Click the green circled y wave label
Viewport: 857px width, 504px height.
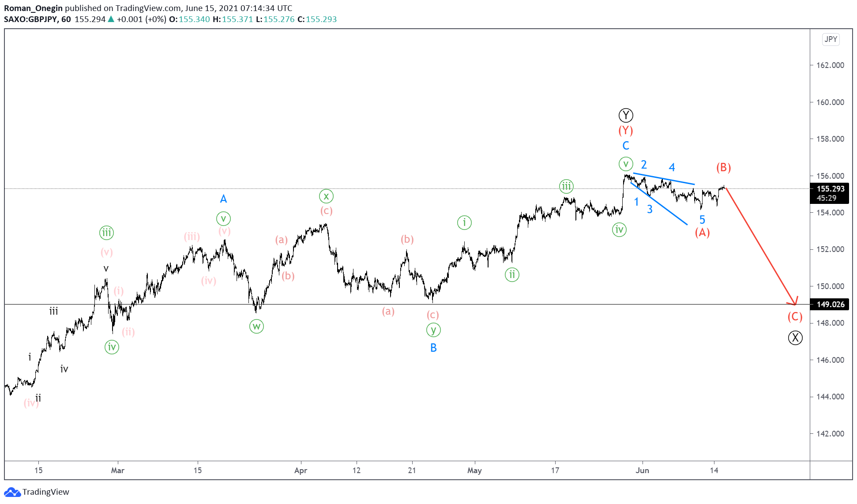pos(433,330)
